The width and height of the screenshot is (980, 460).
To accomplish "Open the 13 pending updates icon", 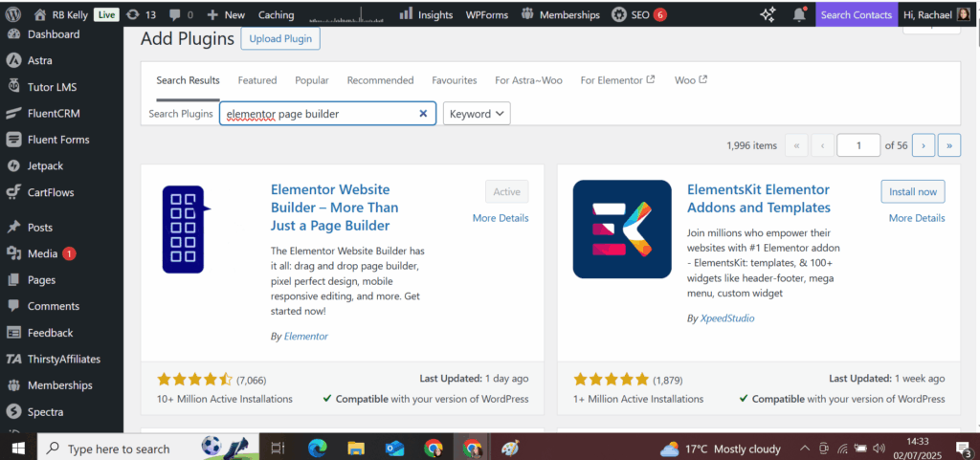I will coord(141,14).
